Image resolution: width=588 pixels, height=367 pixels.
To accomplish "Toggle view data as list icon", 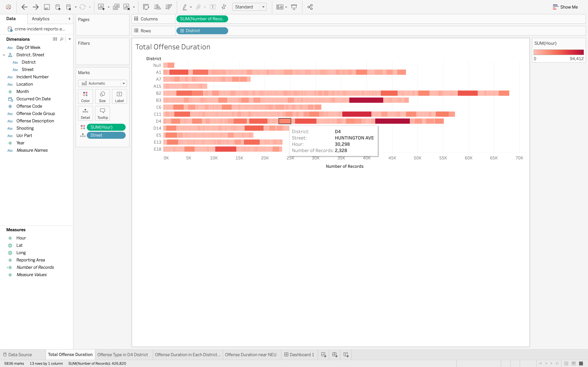I will pos(55,39).
